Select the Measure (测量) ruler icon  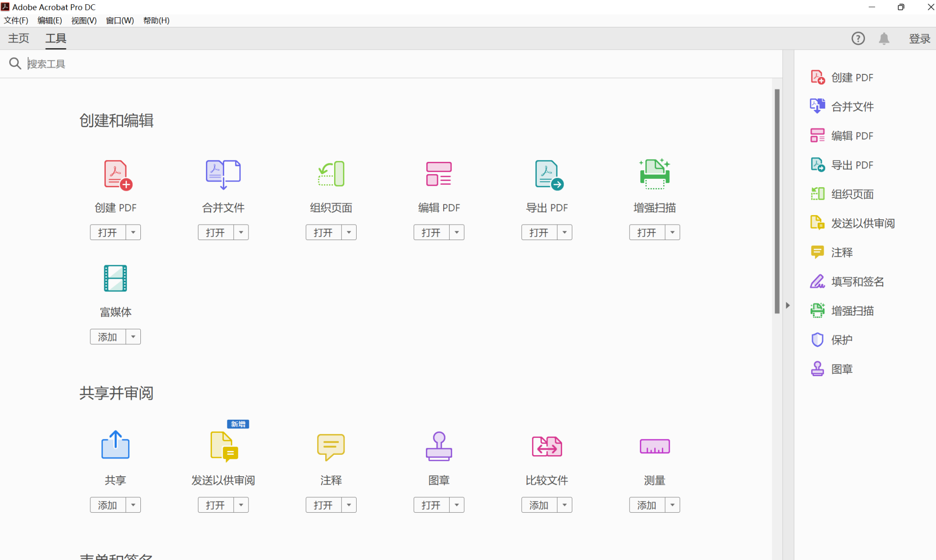pos(654,446)
